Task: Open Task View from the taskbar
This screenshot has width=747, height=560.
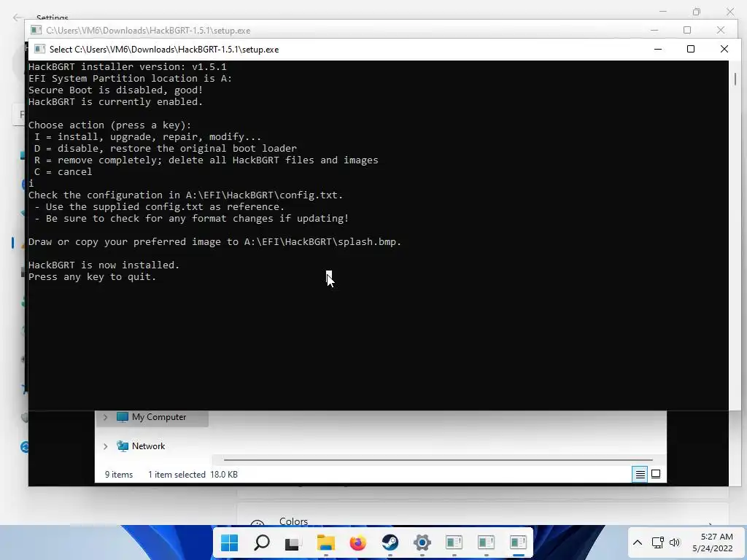Action: click(293, 542)
